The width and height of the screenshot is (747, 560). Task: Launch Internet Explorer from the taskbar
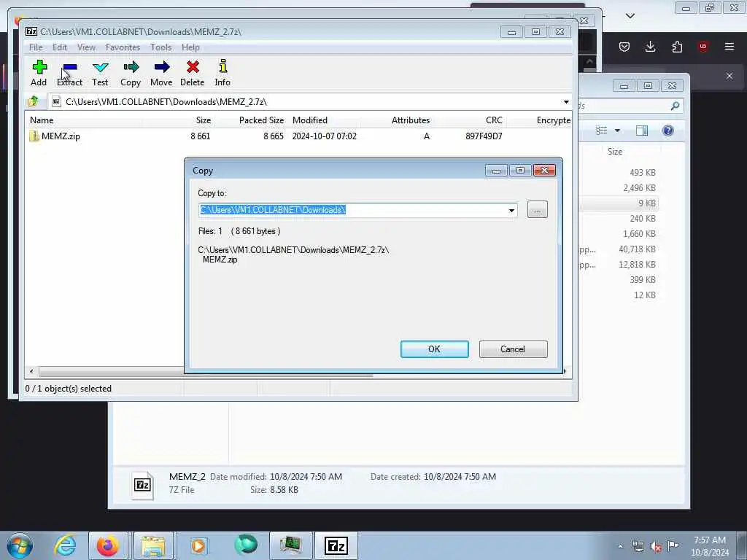[x=65, y=545]
